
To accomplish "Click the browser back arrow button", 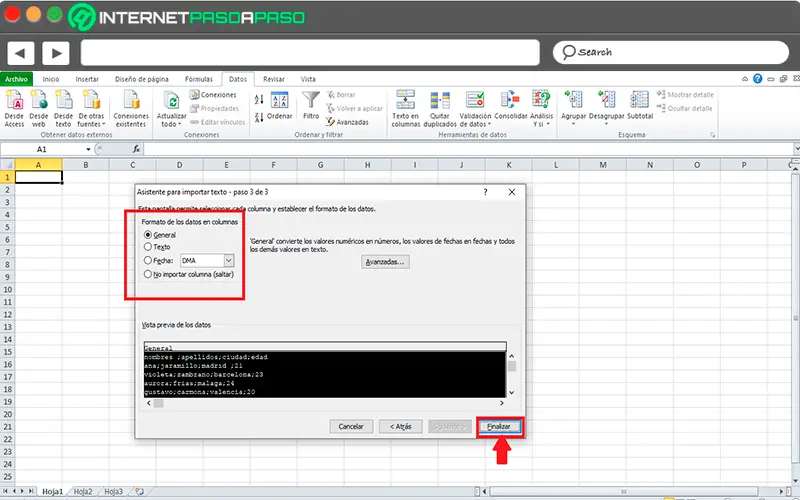I will click(x=20, y=53).
